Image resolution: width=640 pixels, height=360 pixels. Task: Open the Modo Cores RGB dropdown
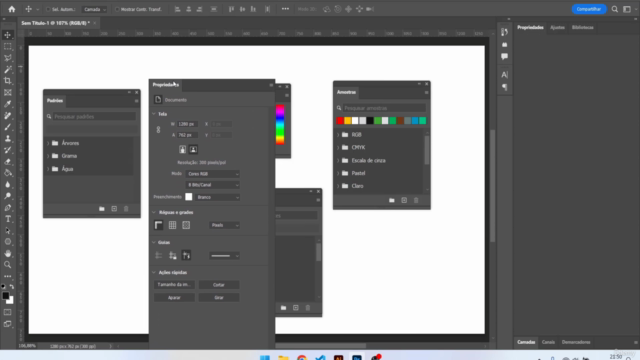213,174
